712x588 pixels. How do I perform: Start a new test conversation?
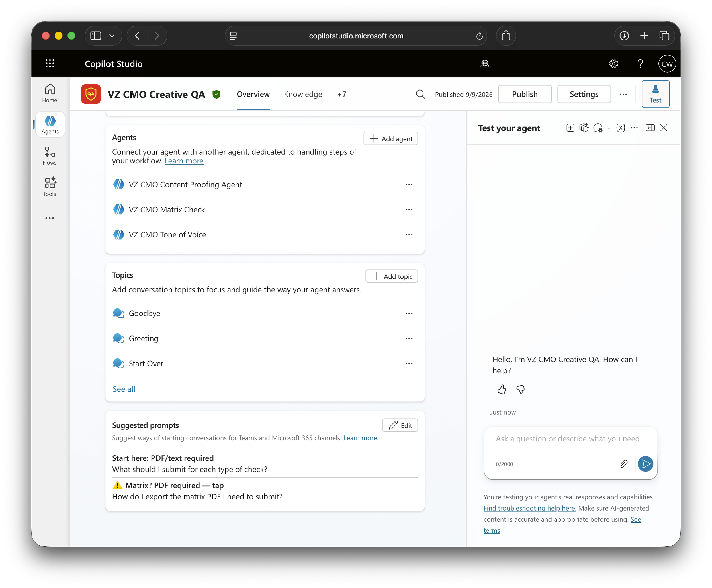tap(570, 128)
